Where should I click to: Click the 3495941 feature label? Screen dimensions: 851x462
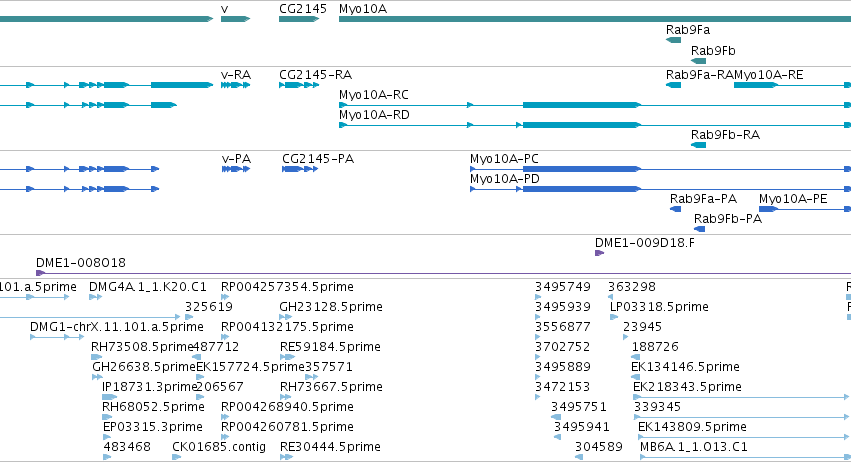[x=582, y=428]
